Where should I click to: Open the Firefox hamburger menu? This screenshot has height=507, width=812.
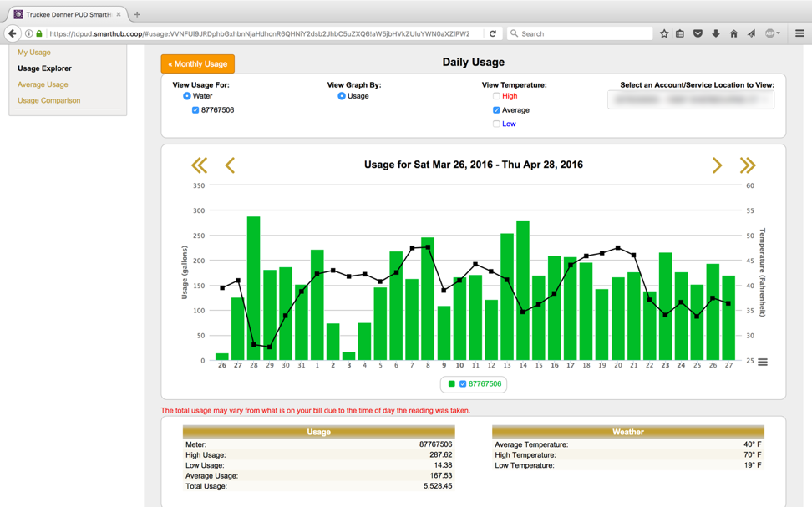pyautogui.click(x=799, y=33)
